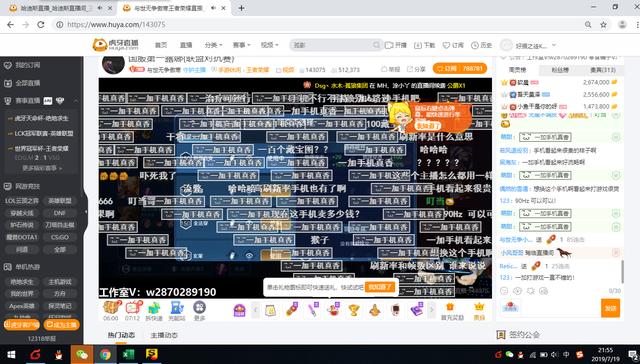Open Excel from the taskbar
The height and width of the screenshot is (364, 640).
pos(128,354)
